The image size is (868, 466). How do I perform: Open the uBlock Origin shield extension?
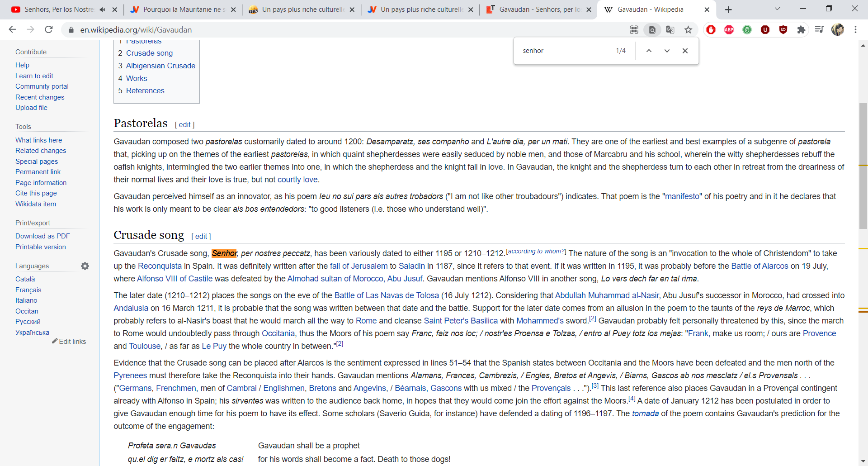pyautogui.click(x=783, y=30)
